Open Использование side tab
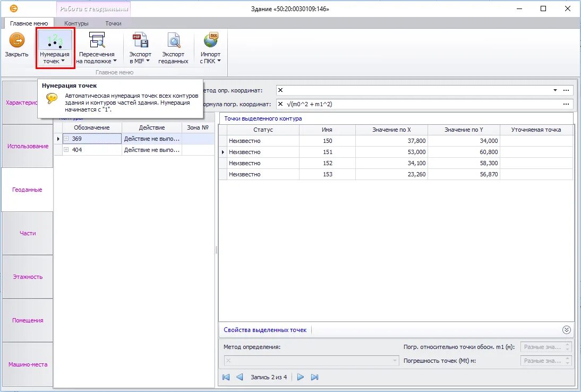 point(28,146)
